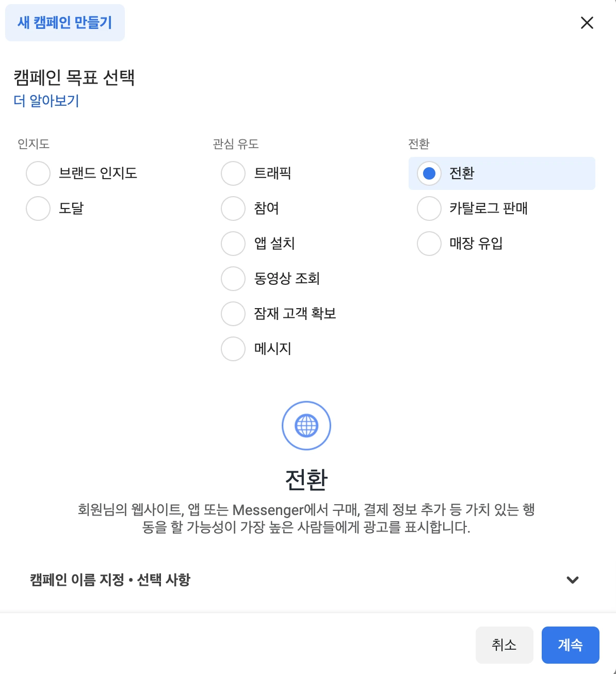Select the 브랜드 인지도 radio button
The width and height of the screenshot is (616, 674).
pos(38,173)
